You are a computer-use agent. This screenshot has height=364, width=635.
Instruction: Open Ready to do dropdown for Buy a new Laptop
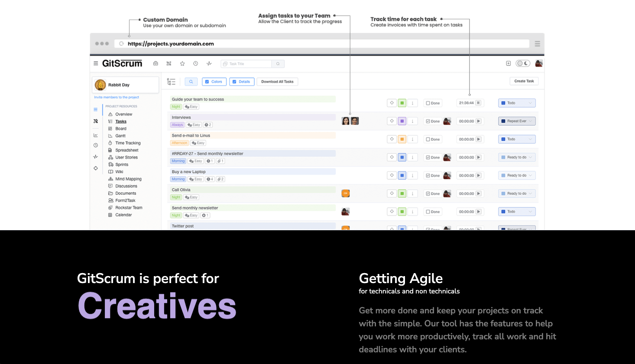517,175
